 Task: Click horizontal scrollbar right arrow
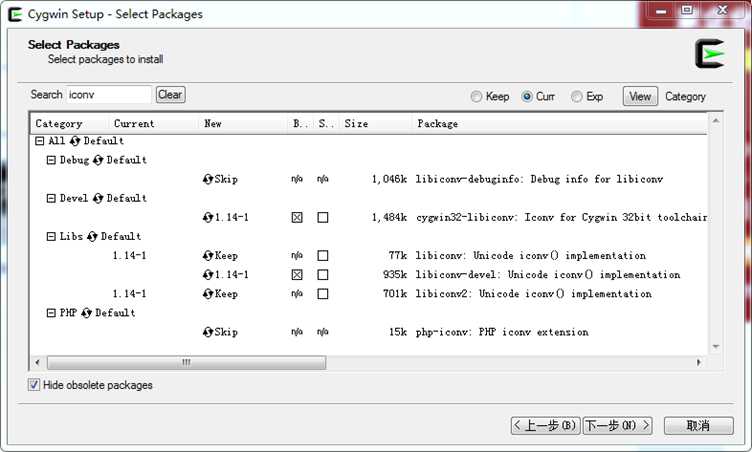699,362
